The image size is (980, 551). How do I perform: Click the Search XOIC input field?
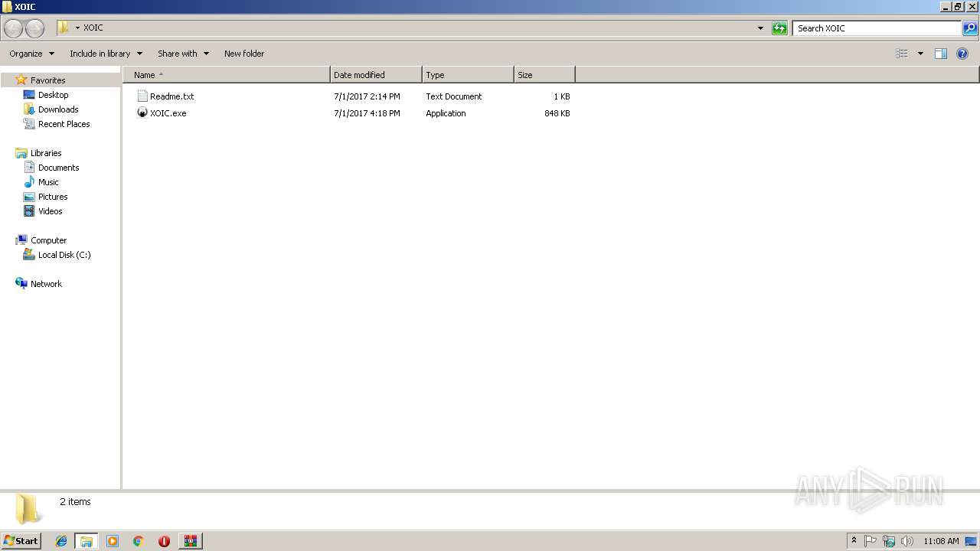tap(877, 28)
